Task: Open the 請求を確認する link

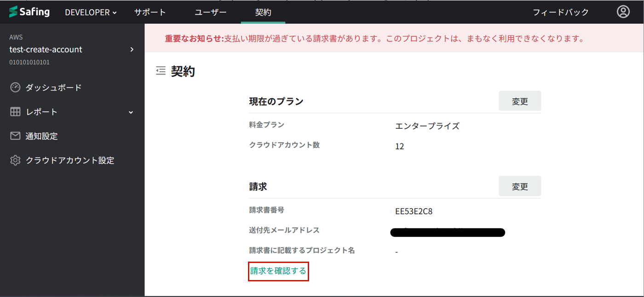Action: [x=278, y=271]
